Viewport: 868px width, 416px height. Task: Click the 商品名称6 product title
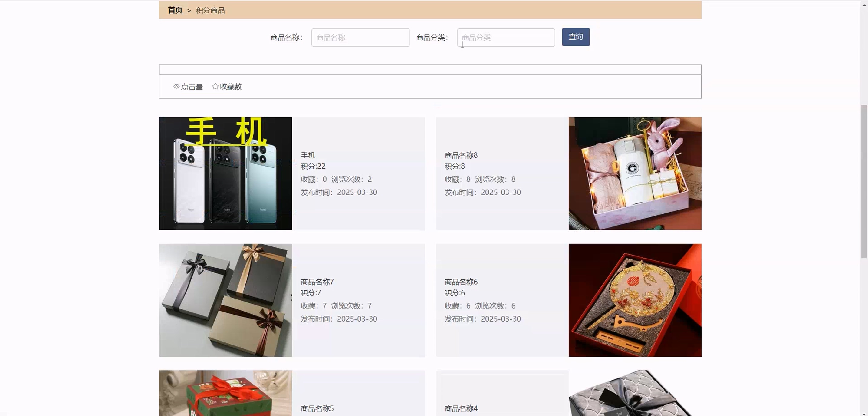point(461,282)
